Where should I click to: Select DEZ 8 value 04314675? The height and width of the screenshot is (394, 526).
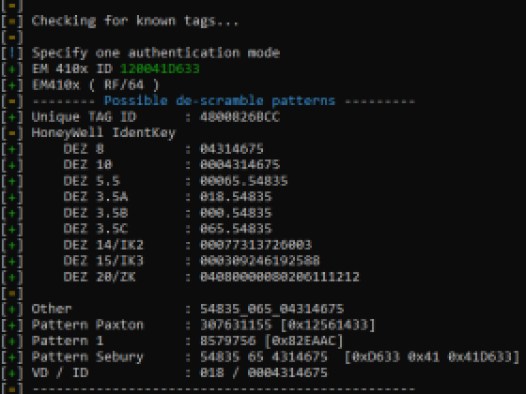[x=232, y=149]
